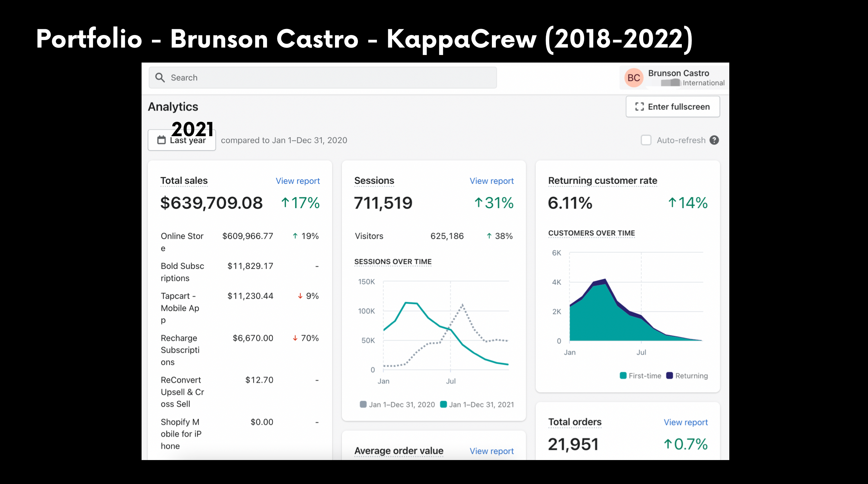Click the red down arrow beside 9%
The width and height of the screenshot is (868, 484).
pyautogui.click(x=300, y=296)
